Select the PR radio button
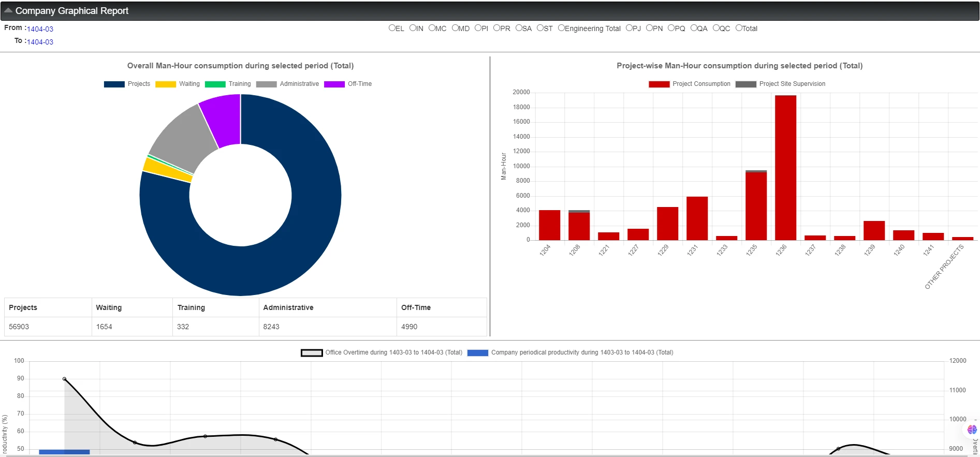This screenshot has height=457, width=980. 496,28
